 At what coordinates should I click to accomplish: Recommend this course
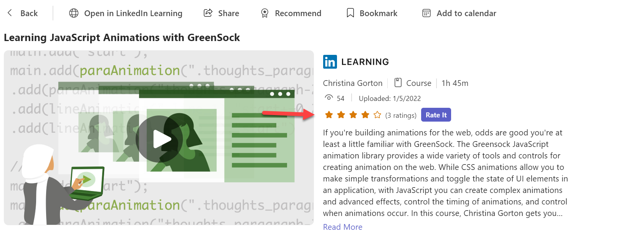291,13
